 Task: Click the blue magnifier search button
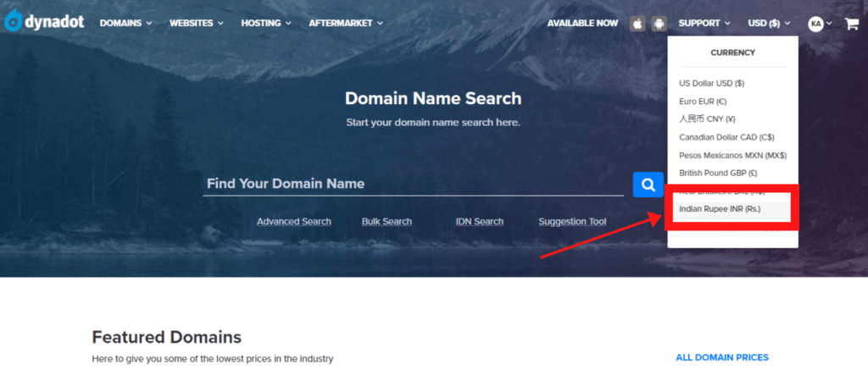(648, 184)
